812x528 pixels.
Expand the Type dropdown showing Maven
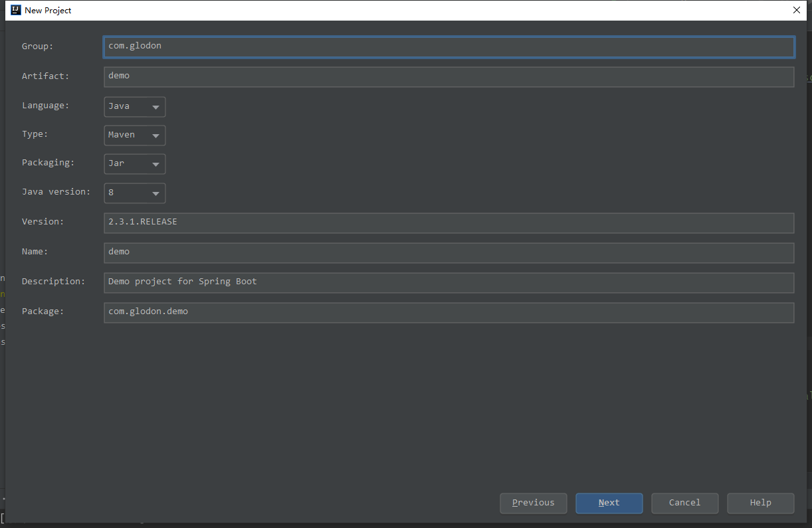point(135,135)
